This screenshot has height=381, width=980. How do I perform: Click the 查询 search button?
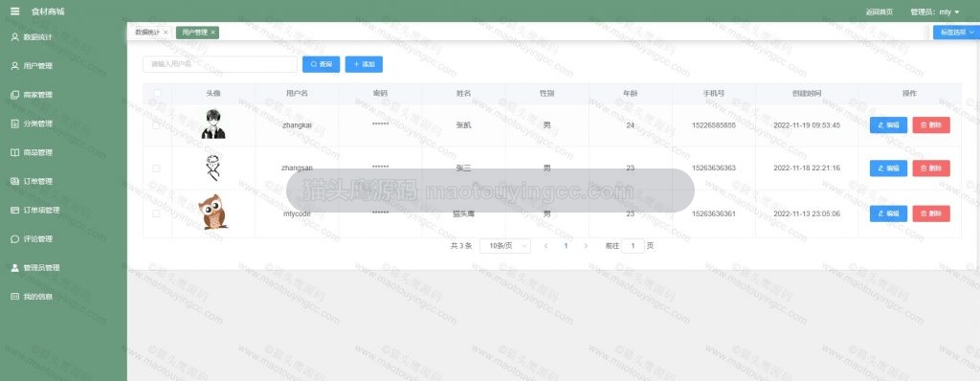pyautogui.click(x=322, y=64)
